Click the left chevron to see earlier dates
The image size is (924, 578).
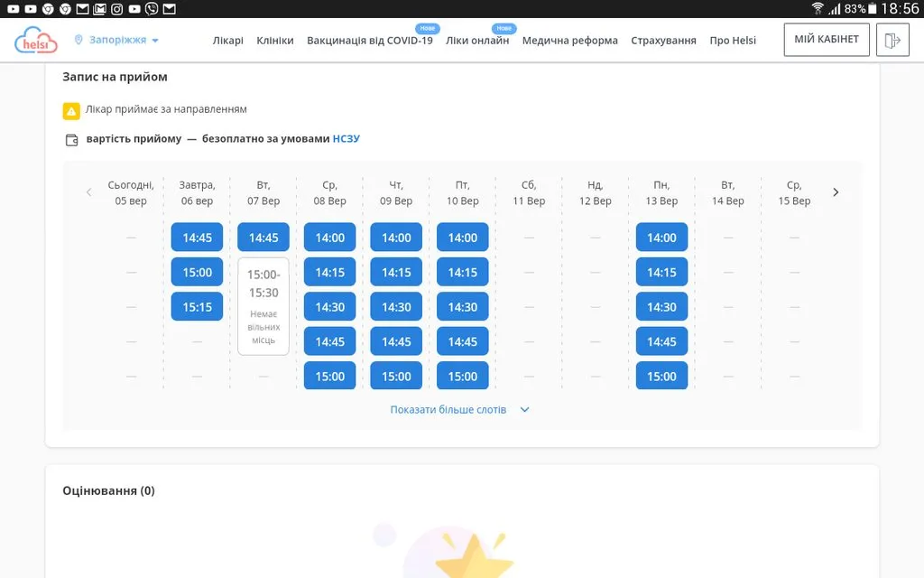coord(88,191)
